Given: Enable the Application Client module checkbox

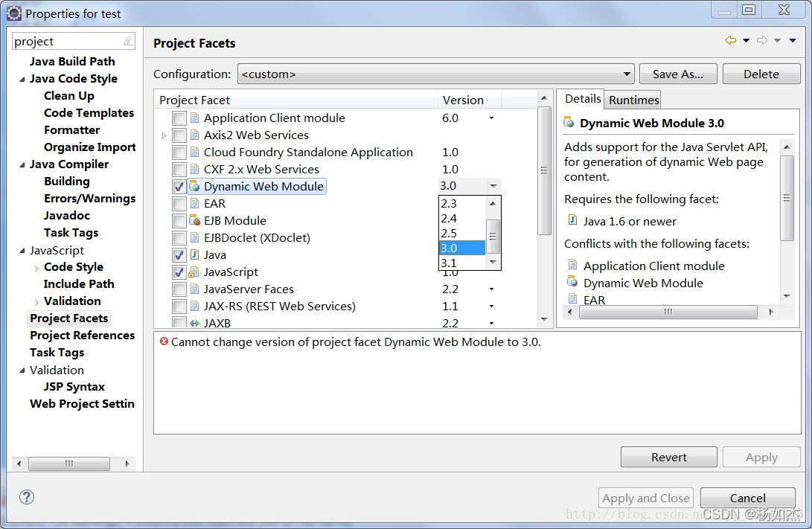Looking at the screenshot, I should pos(179,118).
